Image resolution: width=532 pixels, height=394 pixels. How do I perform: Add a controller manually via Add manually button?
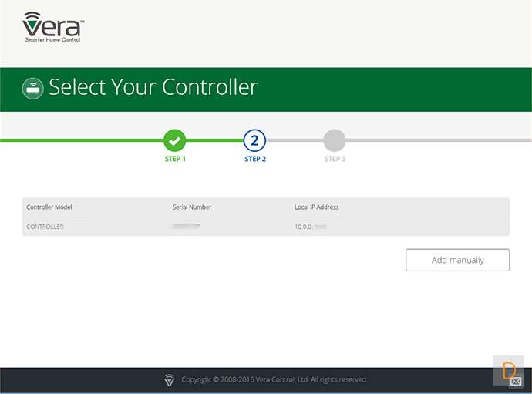pyautogui.click(x=458, y=260)
